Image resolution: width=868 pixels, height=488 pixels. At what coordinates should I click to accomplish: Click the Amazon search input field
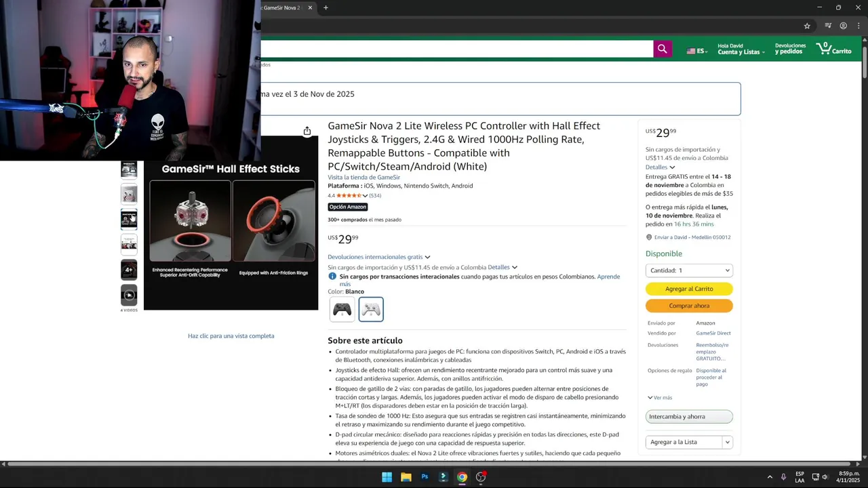[x=457, y=49]
